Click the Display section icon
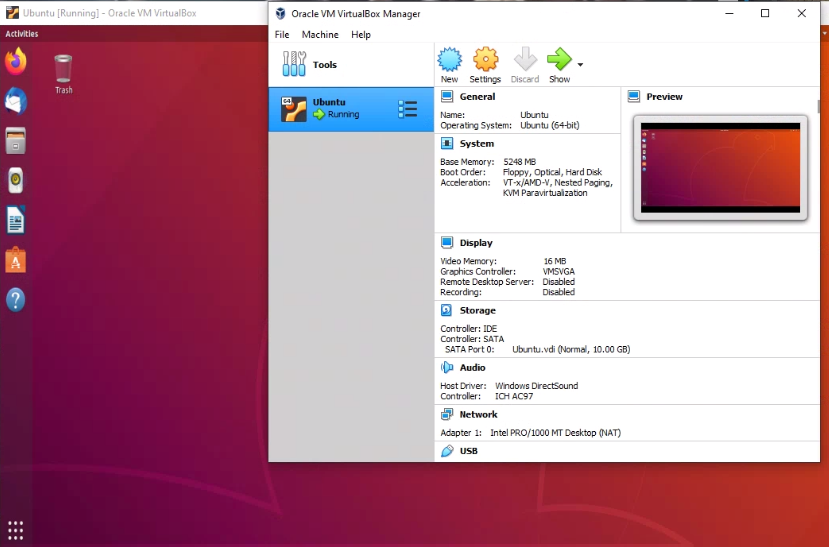This screenshot has width=829, height=547. tap(447, 242)
